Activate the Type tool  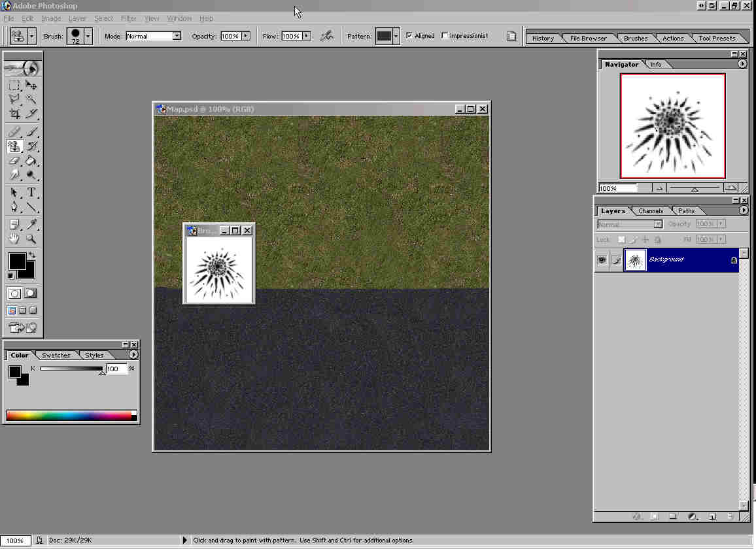click(x=31, y=193)
